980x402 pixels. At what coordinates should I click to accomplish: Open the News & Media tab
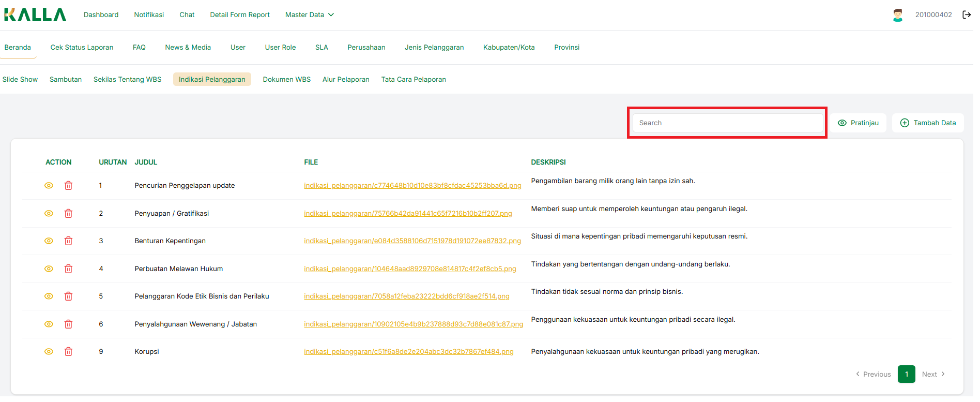pyautogui.click(x=188, y=48)
